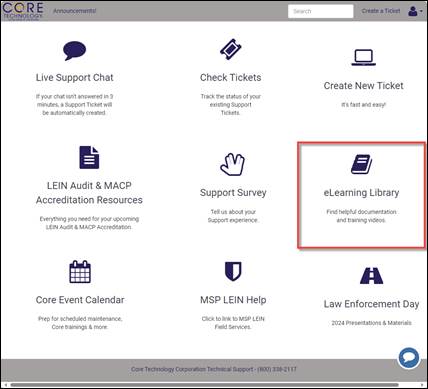428x389 pixels.
Task: Click into the Search field
Action: [x=321, y=11]
